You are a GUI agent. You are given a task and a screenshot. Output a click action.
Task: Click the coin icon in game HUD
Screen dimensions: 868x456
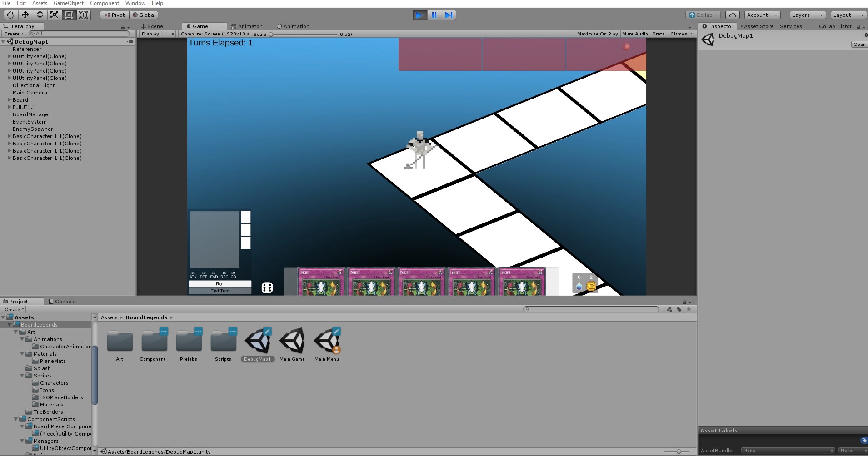click(591, 286)
